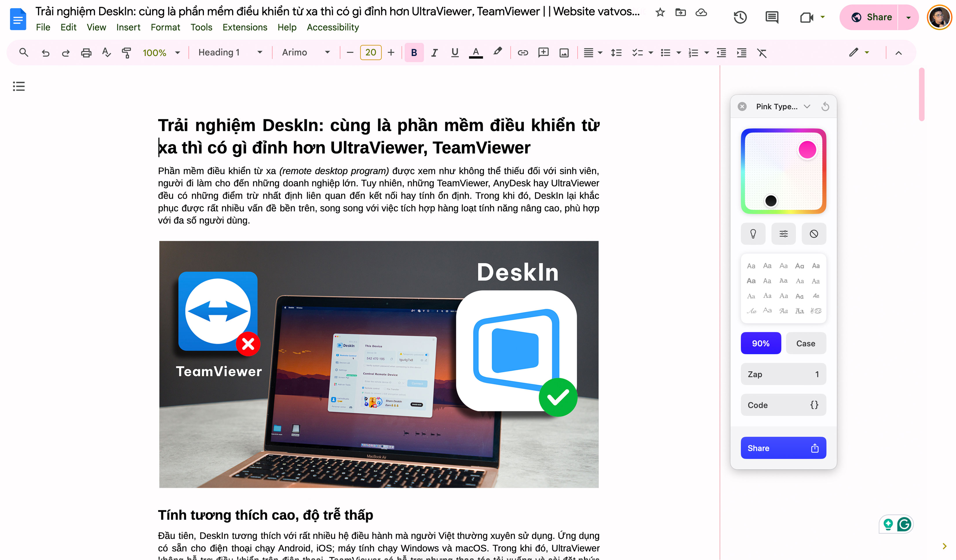Open the search menus magnifier
956x560 pixels.
23,52
